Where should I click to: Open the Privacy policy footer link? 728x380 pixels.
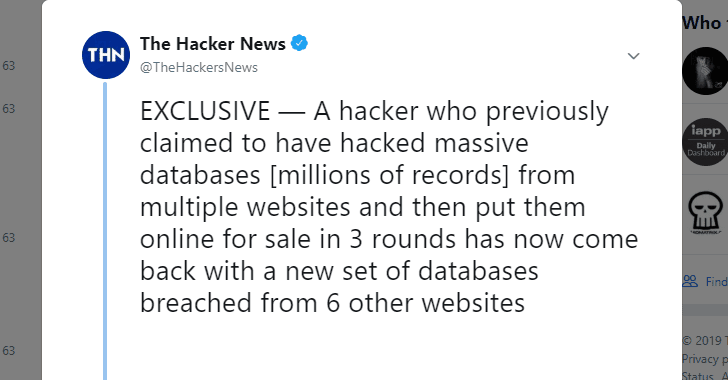click(x=705, y=359)
